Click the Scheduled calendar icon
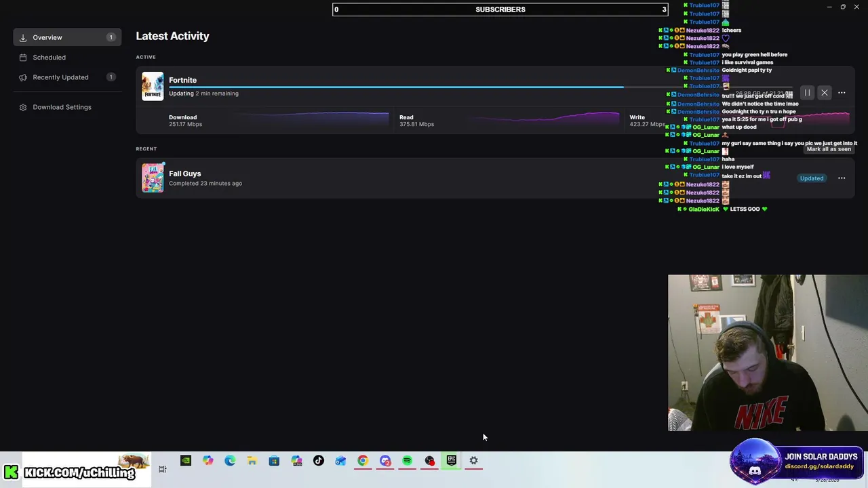The width and height of the screenshot is (868, 488). (23, 58)
